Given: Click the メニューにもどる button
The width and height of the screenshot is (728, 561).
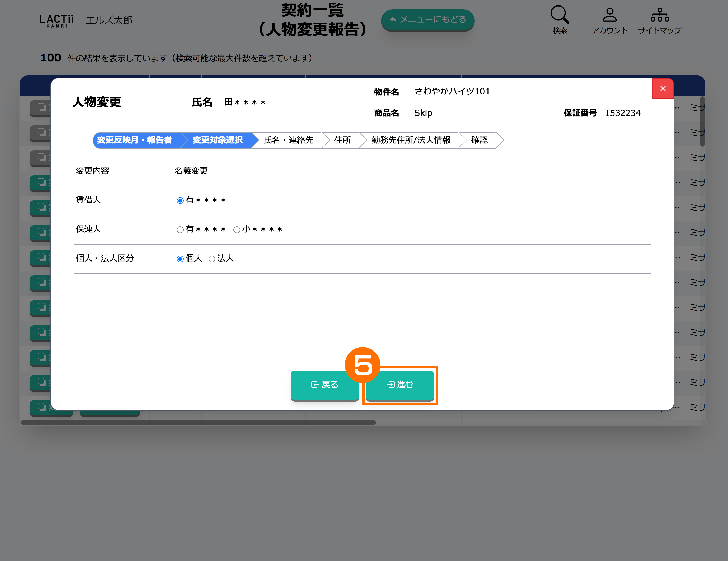Looking at the screenshot, I should [428, 20].
